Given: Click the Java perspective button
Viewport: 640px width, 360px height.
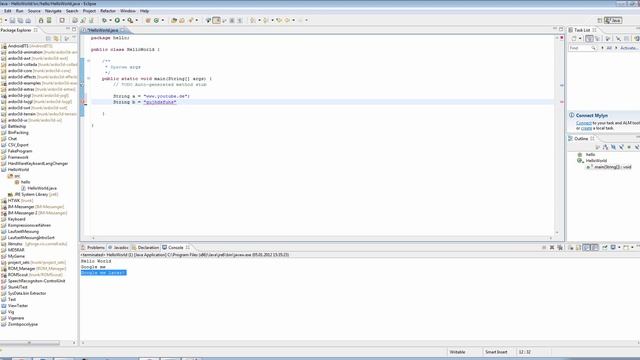Looking at the screenshot, I should click(x=613, y=20).
